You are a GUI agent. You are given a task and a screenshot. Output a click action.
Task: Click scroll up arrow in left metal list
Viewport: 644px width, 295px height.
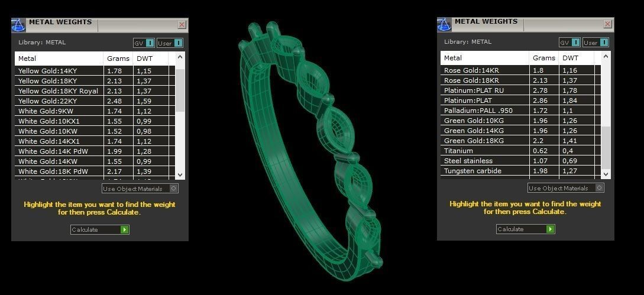[180, 57]
